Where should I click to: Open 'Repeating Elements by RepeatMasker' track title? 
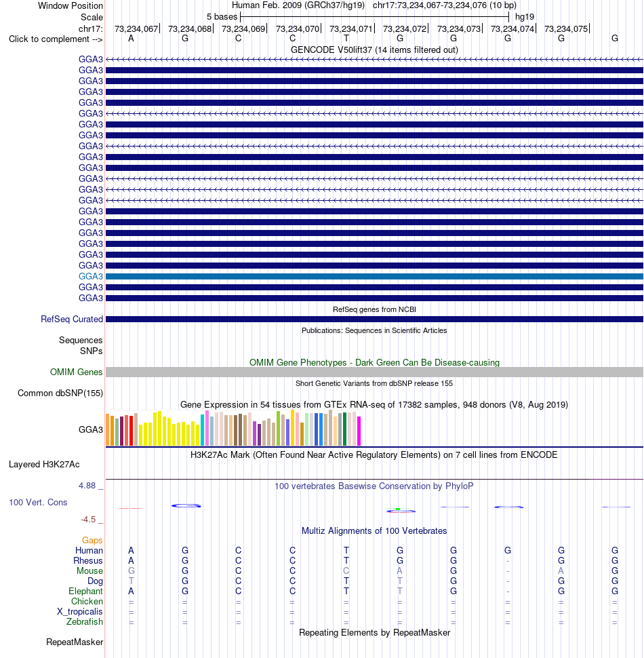(374, 632)
